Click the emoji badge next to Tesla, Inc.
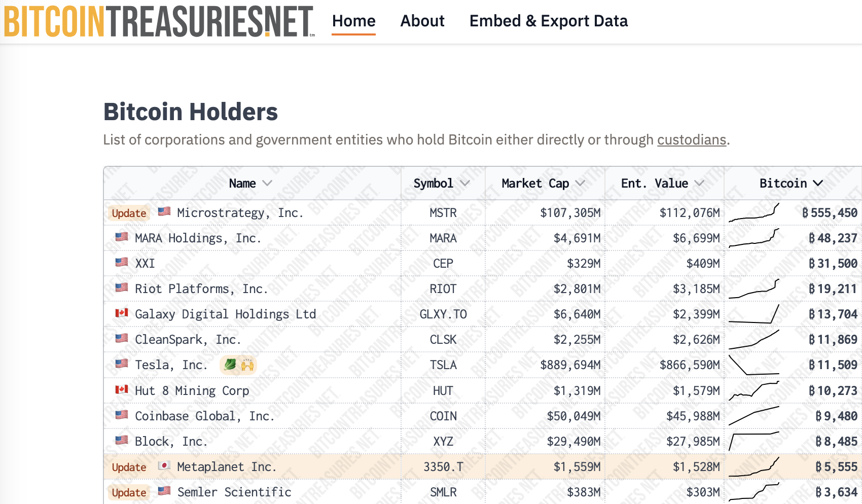 pos(238,365)
